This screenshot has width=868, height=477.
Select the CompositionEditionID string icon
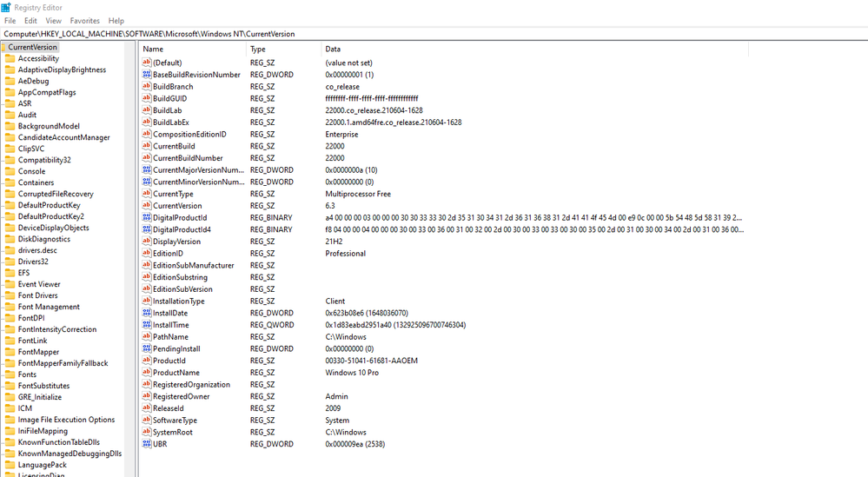point(147,134)
